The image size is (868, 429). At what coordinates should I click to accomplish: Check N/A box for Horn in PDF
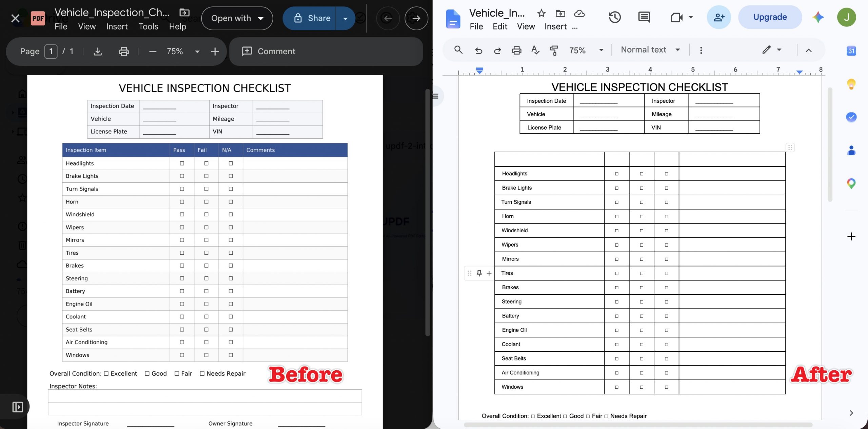tap(231, 202)
